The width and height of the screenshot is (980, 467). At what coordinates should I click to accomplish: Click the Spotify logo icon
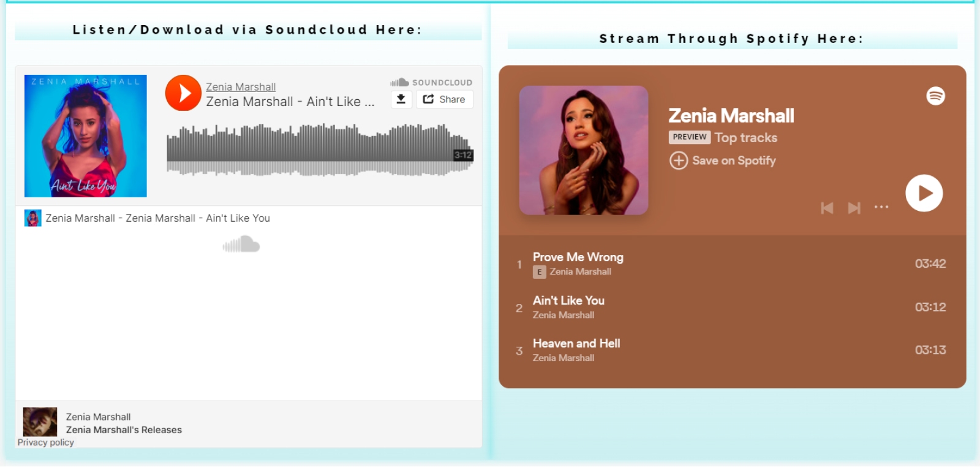click(x=935, y=96)
